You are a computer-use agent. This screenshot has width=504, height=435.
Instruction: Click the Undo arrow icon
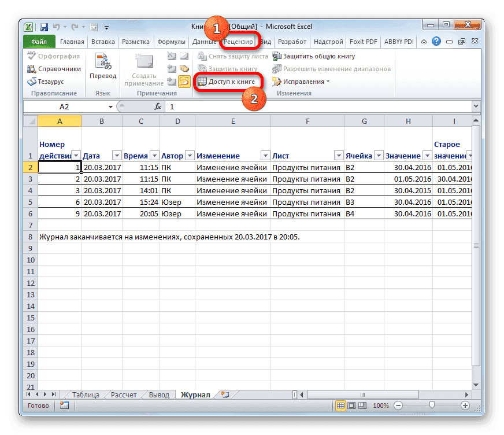point(55,27)
